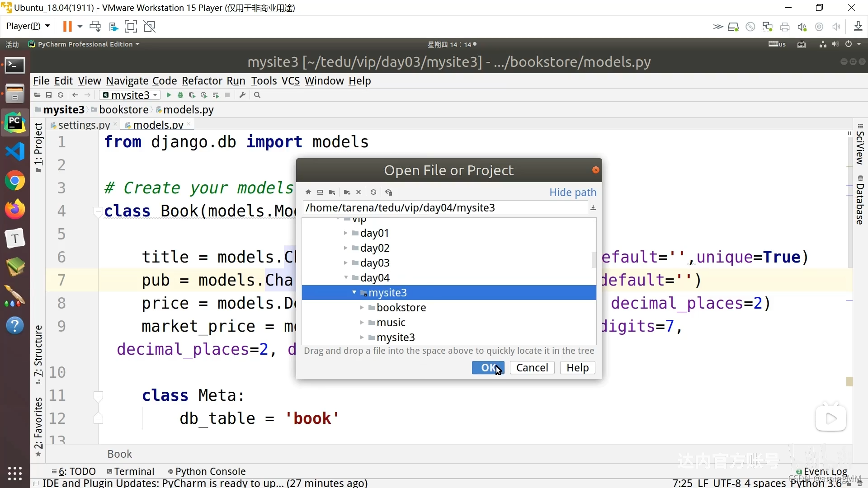Click OK in Open File dialog
The width and height of the screenshot is (868, 488).
(x=488, y=368)
